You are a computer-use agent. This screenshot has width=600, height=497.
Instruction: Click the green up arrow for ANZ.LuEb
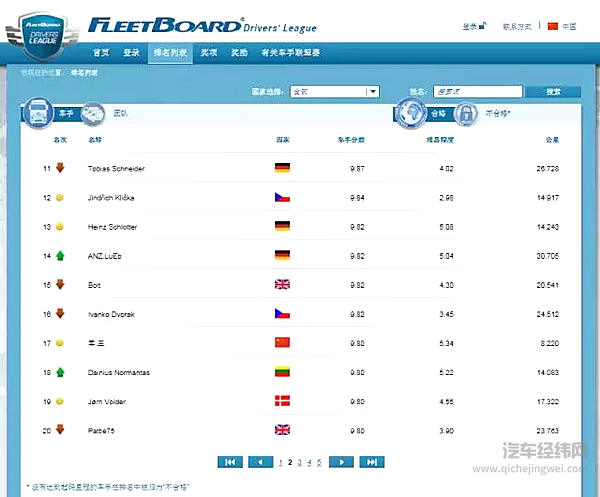(58, 256)
